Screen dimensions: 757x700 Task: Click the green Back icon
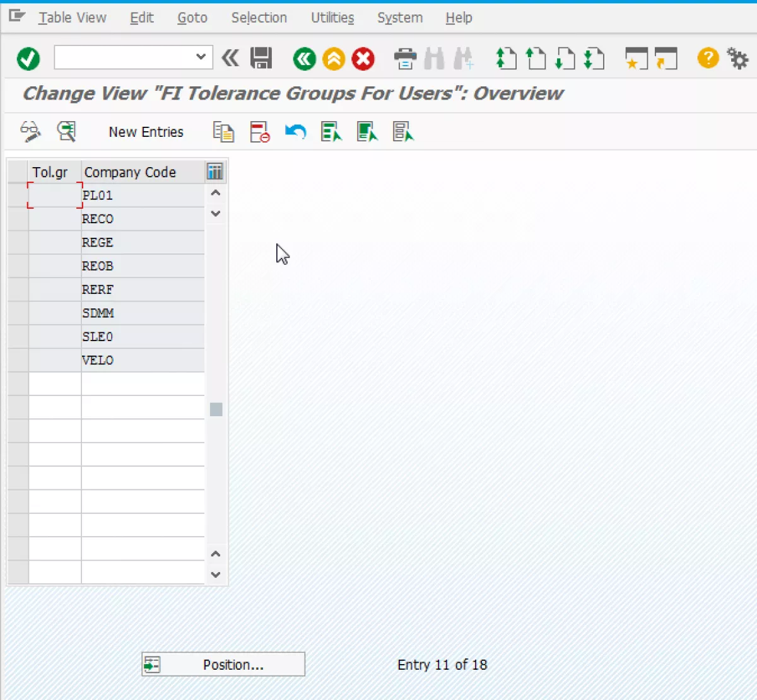pos(304,59)
